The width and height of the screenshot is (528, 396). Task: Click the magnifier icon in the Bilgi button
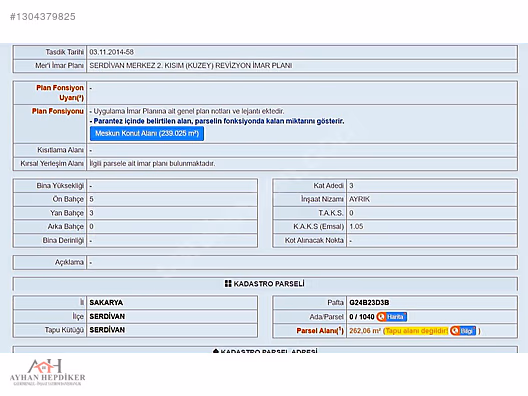(x=455, y=331)
